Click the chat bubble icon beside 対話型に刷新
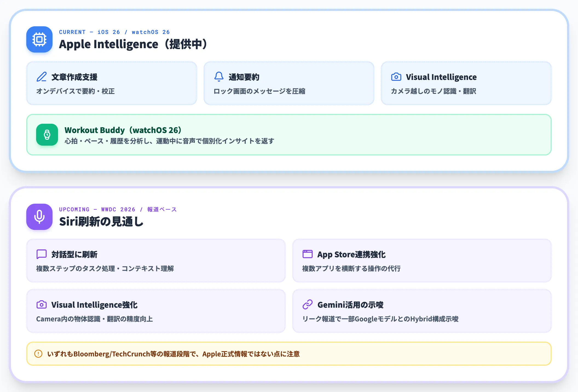The height and width of the screenshot is (392, 578). click(42, 254)
